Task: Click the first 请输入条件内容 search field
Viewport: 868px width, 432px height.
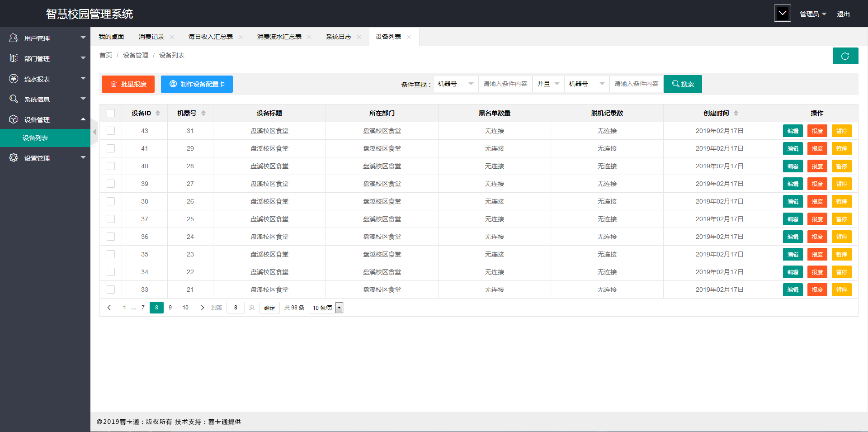Action: click(505, 84)
